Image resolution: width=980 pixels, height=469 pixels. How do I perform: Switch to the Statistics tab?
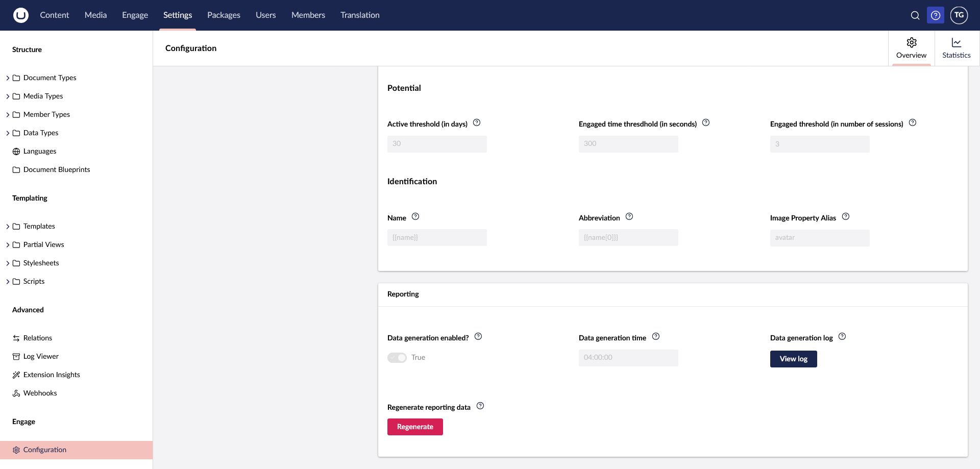pyautogui.click(x=956, y=48)
